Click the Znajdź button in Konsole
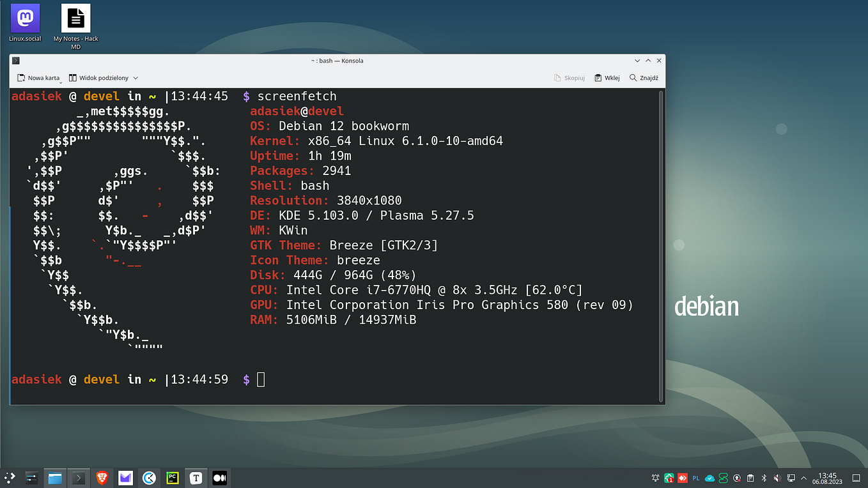 (x=643, y=77)
